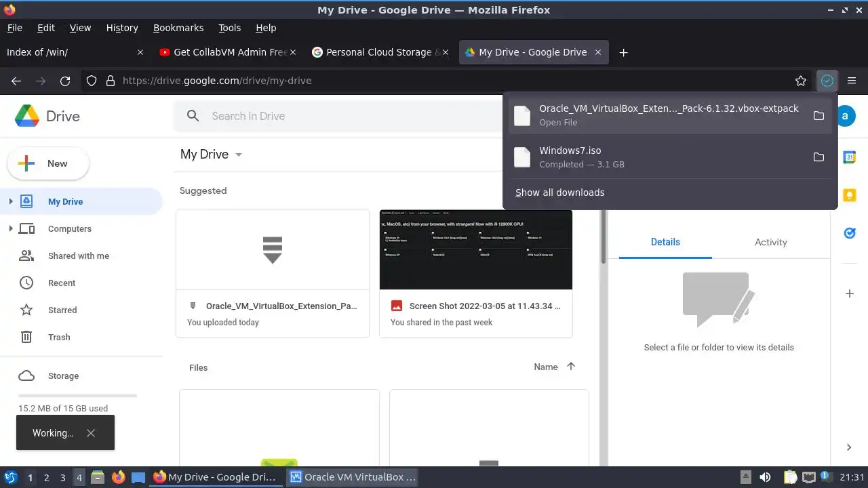Open the Screen Shot 2022-03-05 thumbnail
The image size is (868, 488).
(476, 249)
